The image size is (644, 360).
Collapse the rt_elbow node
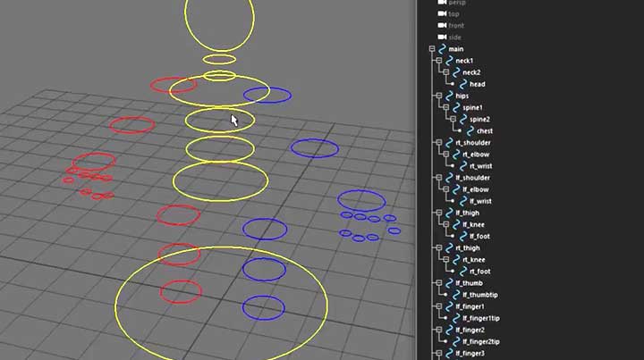pyautogui.click(x=446, y=155)
